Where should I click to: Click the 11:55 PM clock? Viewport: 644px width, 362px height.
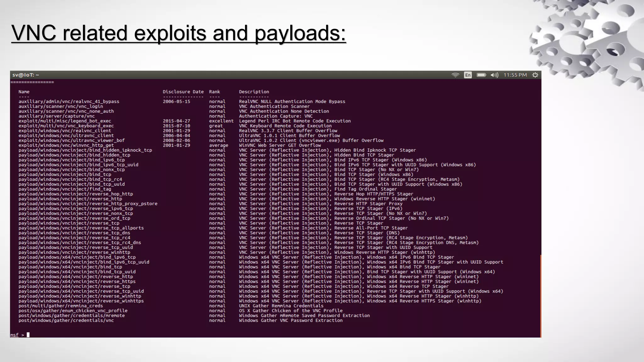[515, 75]
